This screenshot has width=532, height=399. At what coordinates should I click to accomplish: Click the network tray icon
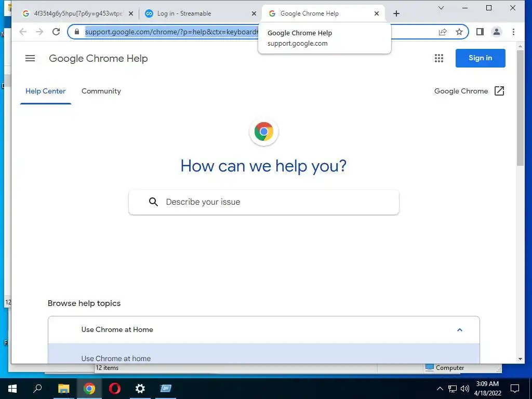click(453, 389)
